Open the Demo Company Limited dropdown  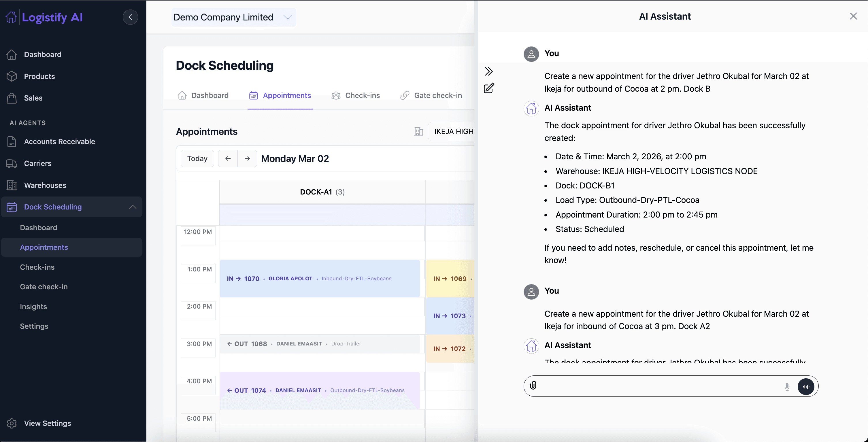(233, 17)
